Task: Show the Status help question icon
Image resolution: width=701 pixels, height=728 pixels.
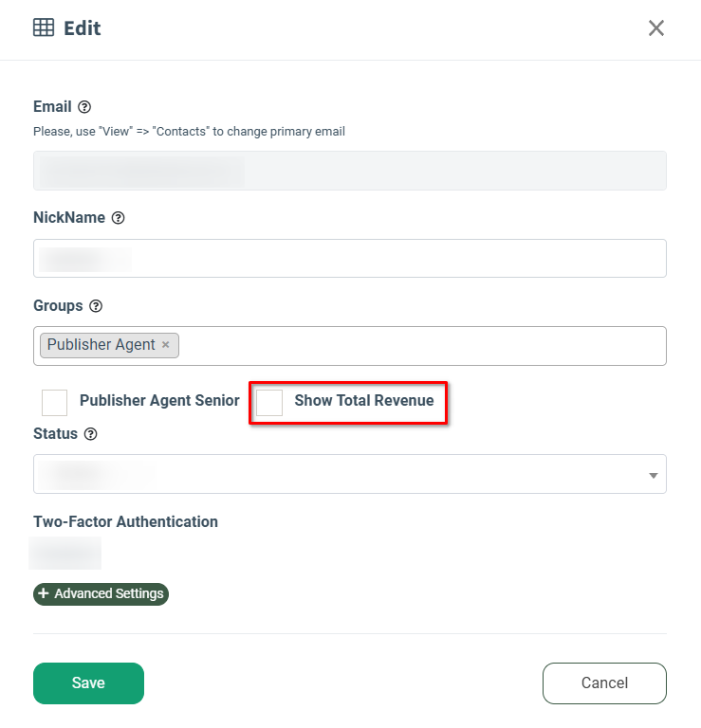Action: tap(91, 434)
